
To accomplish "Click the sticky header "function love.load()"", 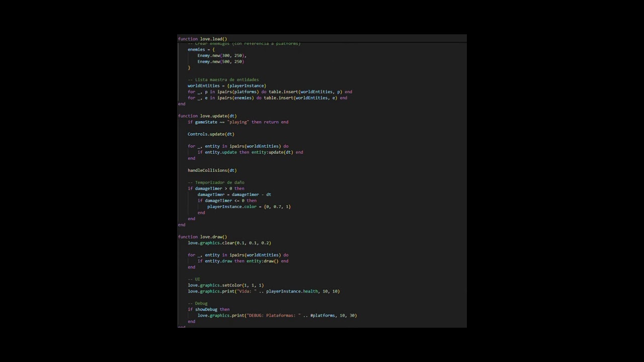I will pos(202,39).
